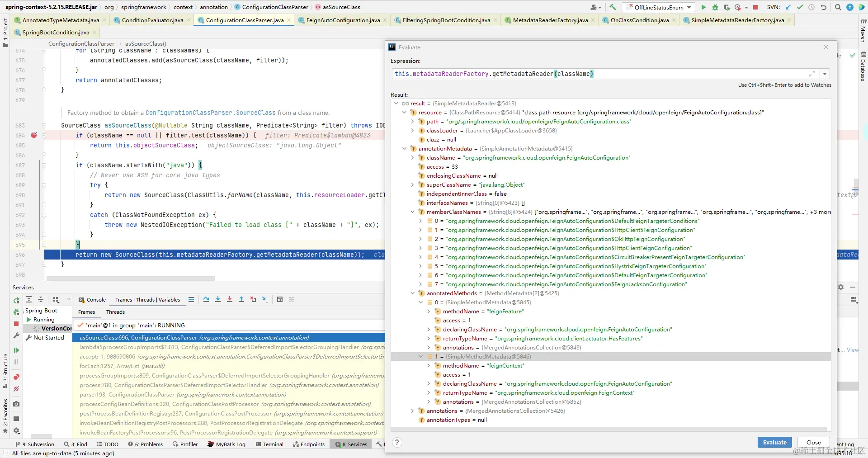Toggle the breakpoint on line 684
The height and width of the screenshot is (458, 868).
34,135
